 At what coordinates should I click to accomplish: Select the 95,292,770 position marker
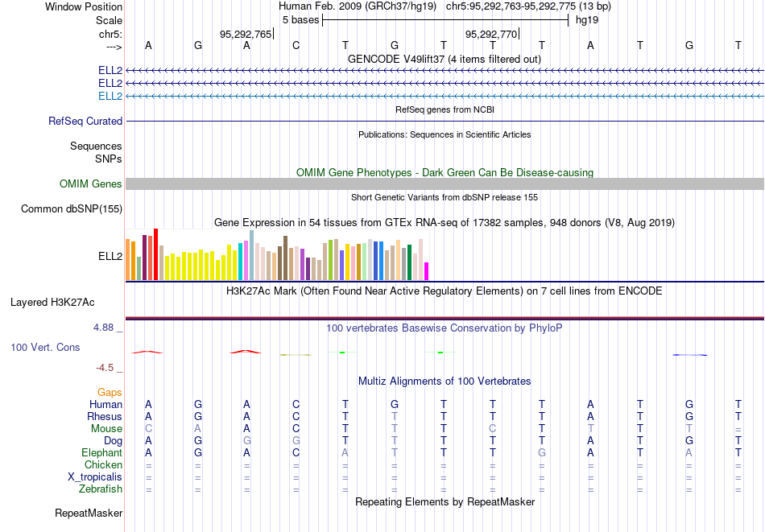[x=491, y=34]
